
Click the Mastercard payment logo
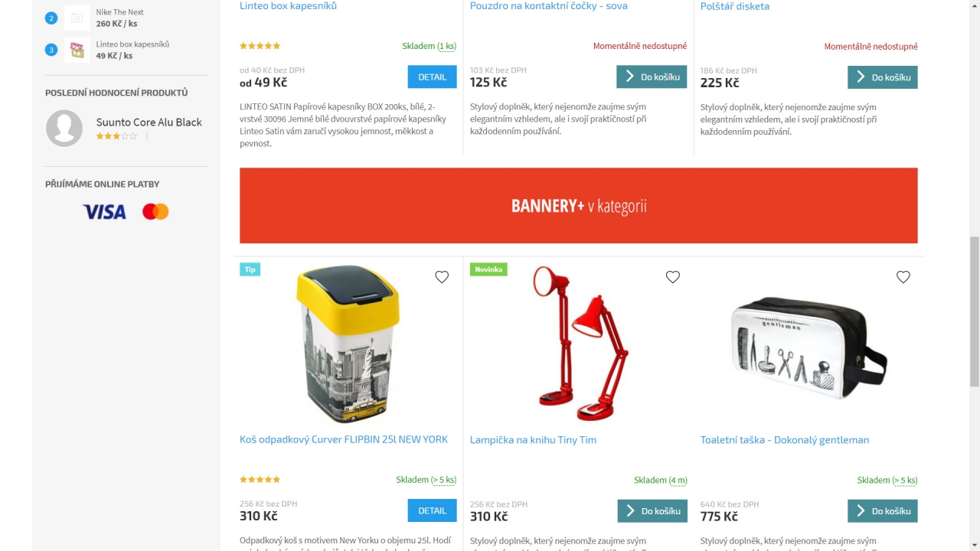[x=155, y=212]
